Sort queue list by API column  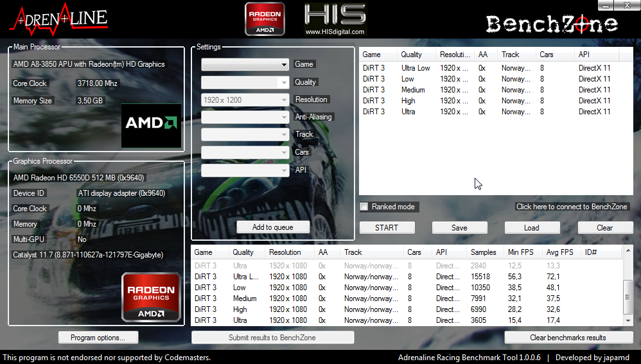[597, 55]
